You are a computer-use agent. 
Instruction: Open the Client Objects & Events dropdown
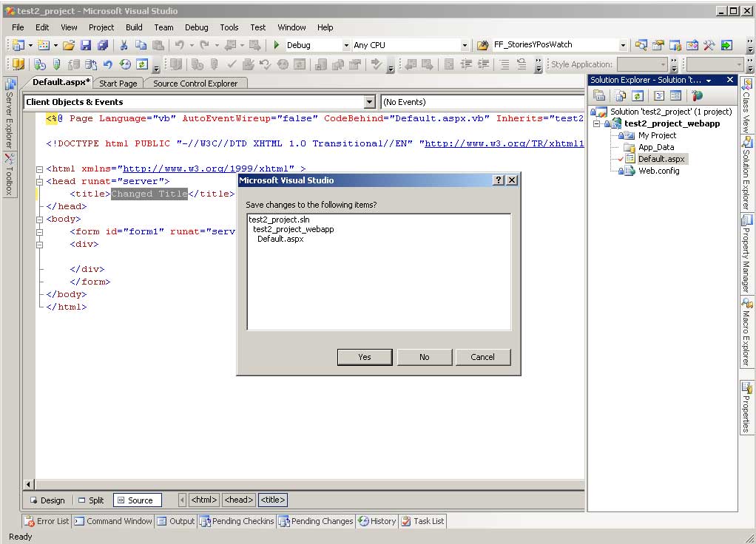point(369,102)
